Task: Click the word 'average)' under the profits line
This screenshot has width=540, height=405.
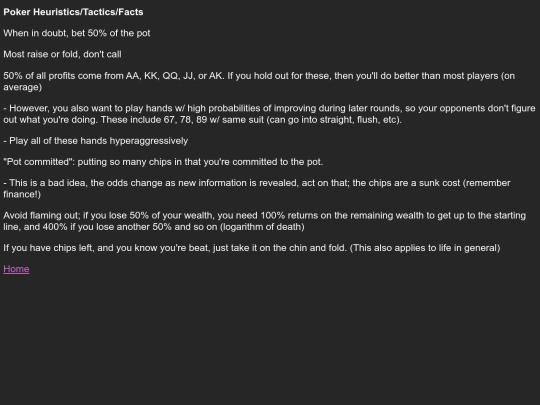Action: 23,87
